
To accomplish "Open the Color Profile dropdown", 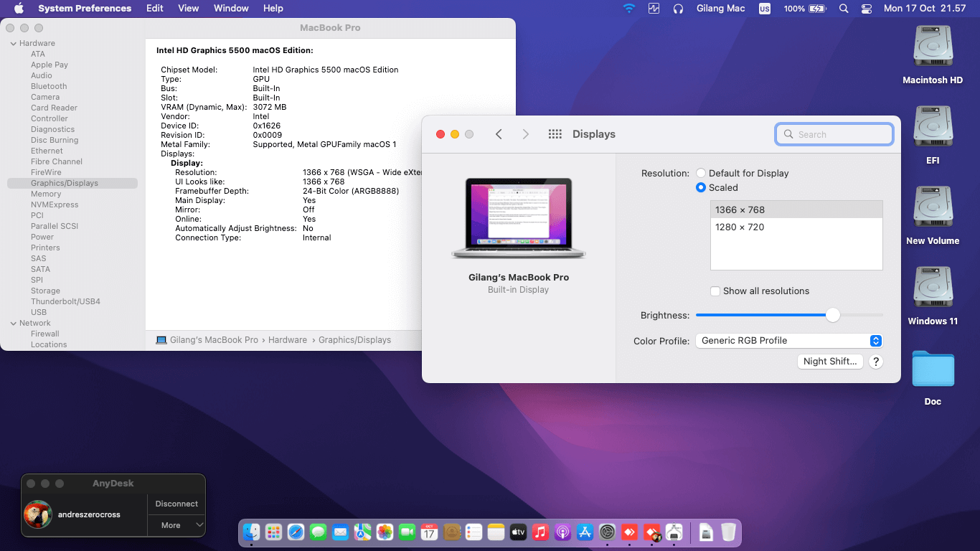I will pos(788,341).
